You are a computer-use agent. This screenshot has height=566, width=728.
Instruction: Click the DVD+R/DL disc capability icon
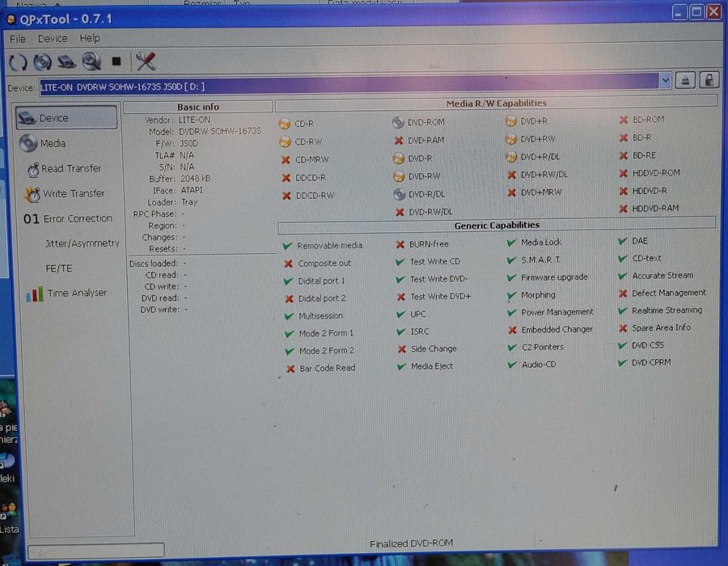point(511,157)
